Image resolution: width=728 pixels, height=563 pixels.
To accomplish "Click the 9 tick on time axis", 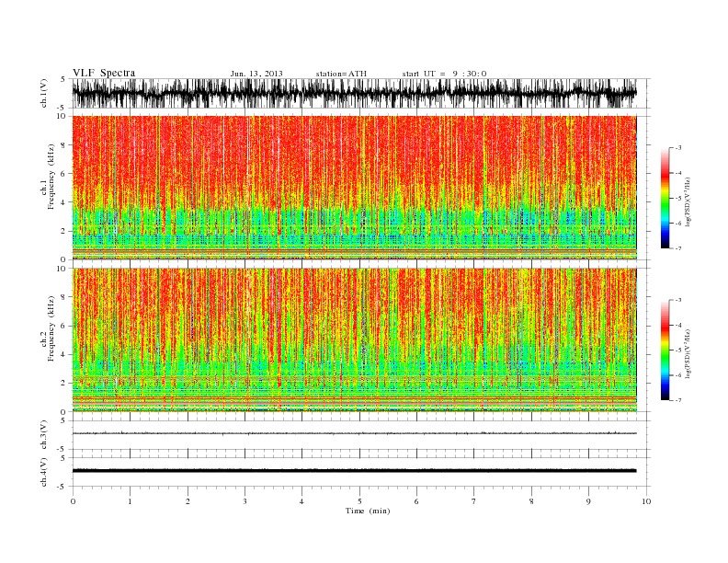I will click(x=588, y=501).
